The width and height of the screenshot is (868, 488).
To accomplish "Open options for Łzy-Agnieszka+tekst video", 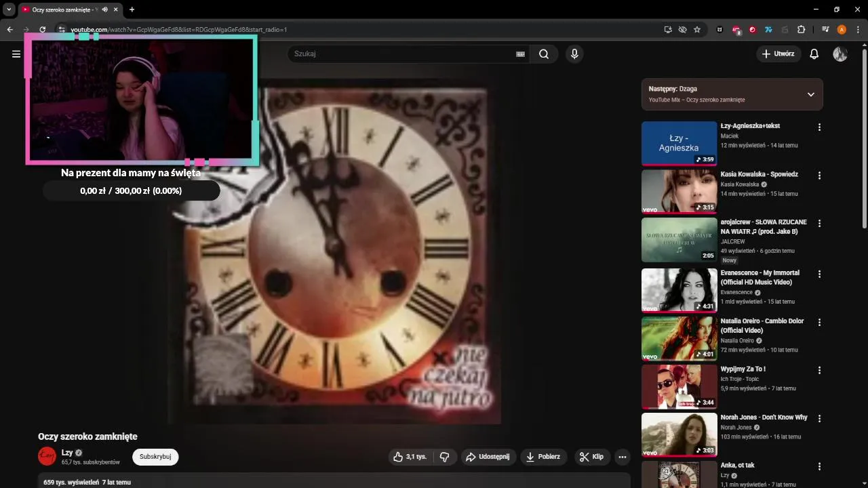I will 819,127.
